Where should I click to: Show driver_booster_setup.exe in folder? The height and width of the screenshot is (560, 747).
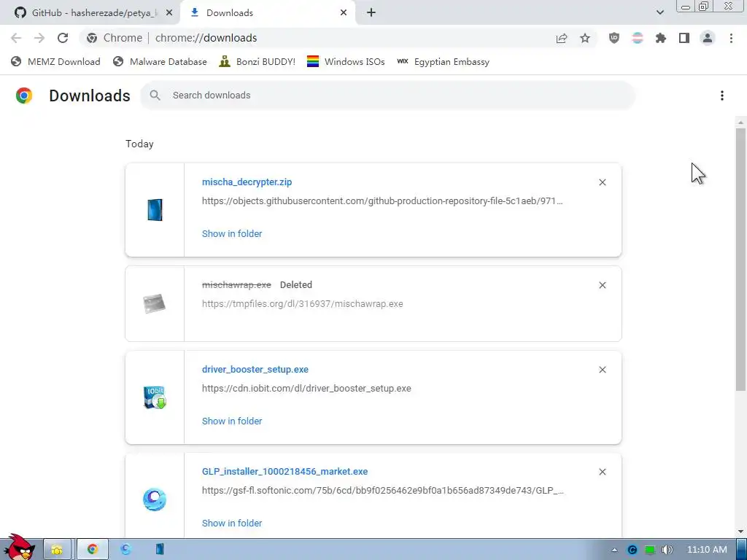click(232, 421)
